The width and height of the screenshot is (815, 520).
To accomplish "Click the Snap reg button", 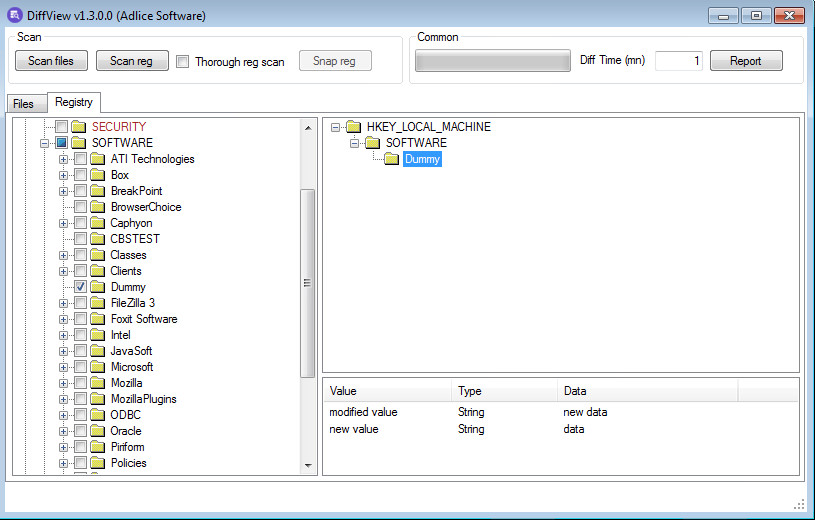I will (x=335, y=61).
